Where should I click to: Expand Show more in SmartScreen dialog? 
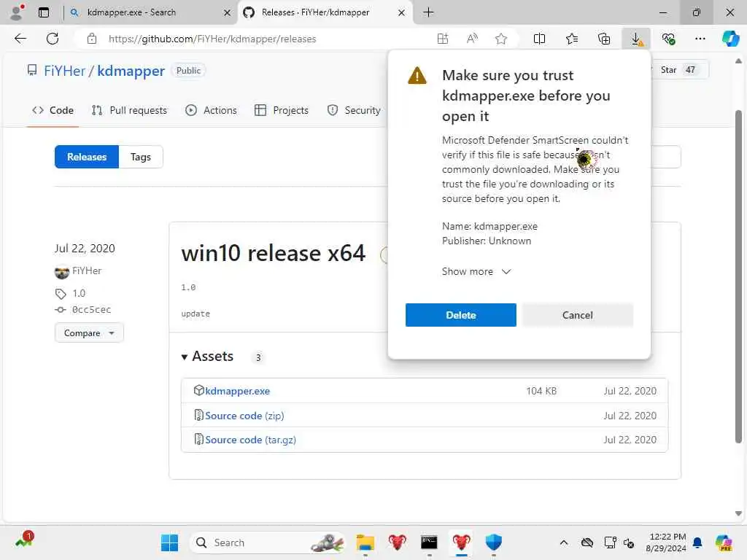(476, 271)
